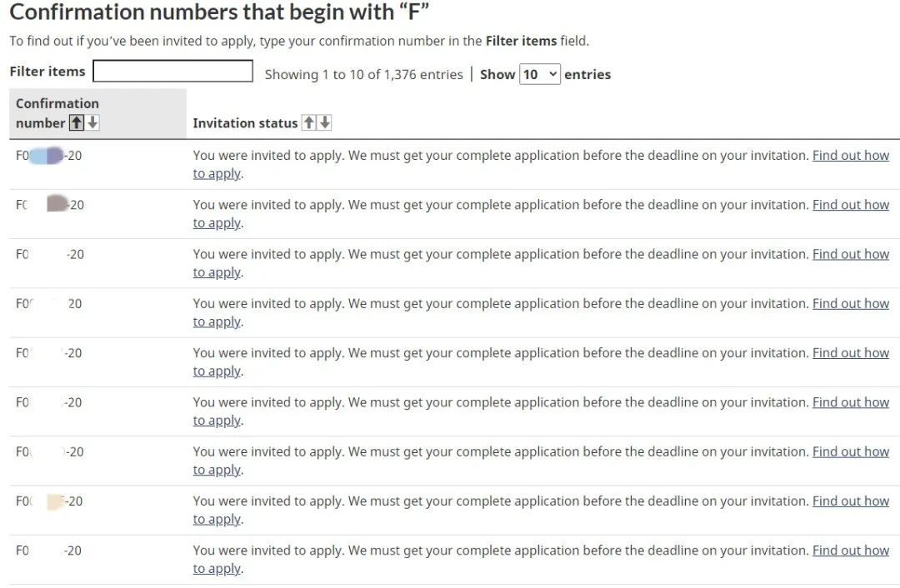The height and width of the screenshot is (588, 900).
Task: Open 'Find out how to apply' in second row
Action: coord(851,205)
